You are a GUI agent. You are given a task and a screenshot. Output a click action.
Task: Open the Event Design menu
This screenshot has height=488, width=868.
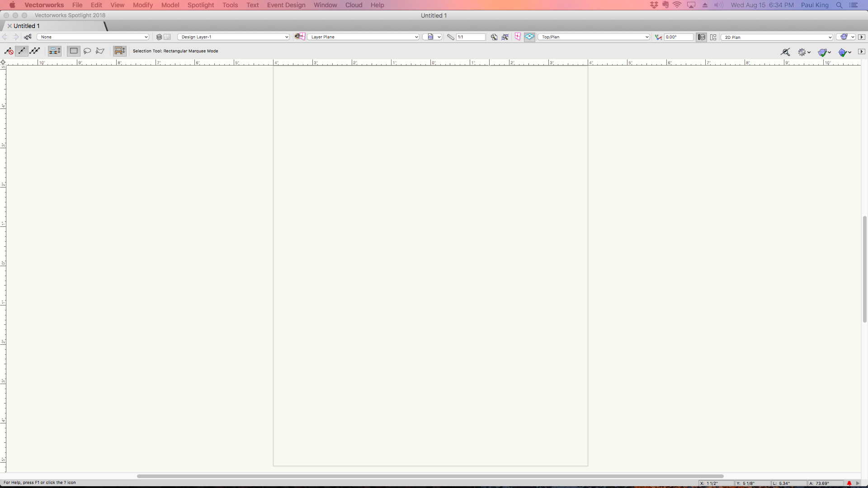tap(286, 5)
